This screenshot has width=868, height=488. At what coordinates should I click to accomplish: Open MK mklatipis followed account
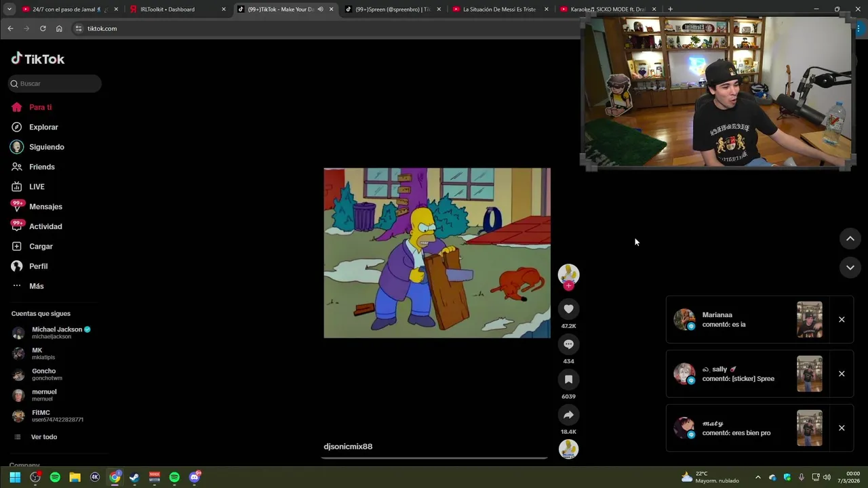(34, 354)
